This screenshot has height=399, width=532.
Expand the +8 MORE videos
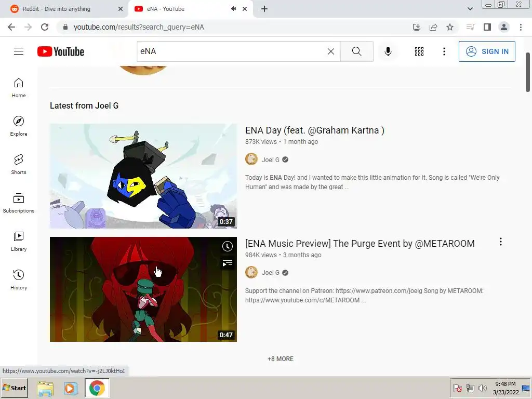pos(280,358)
